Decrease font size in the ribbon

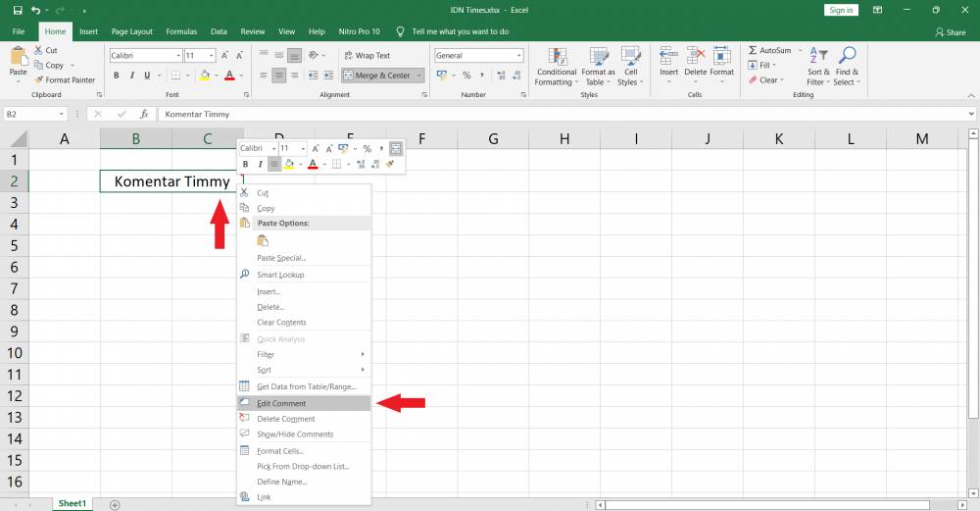click(239, 56)
